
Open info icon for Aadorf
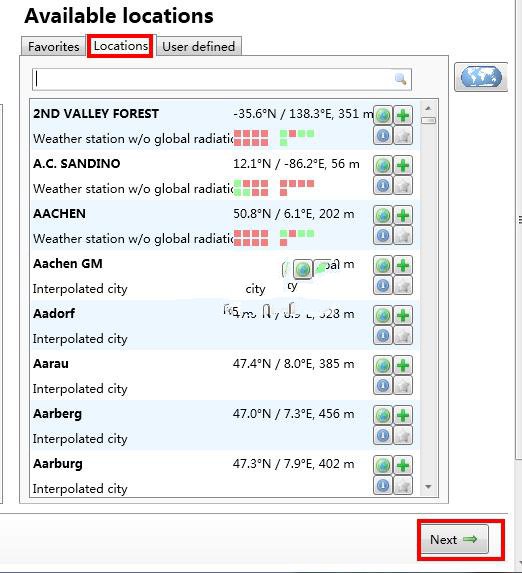click(383, 335)
